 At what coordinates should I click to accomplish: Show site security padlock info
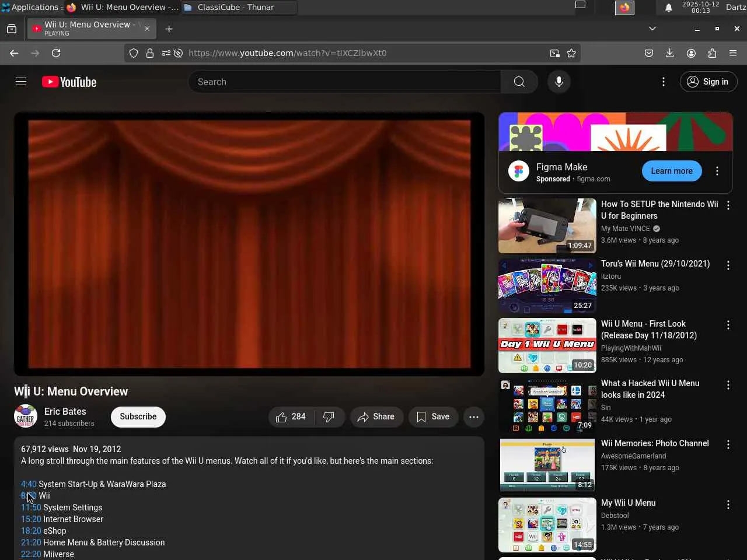(x=150, y=53)
